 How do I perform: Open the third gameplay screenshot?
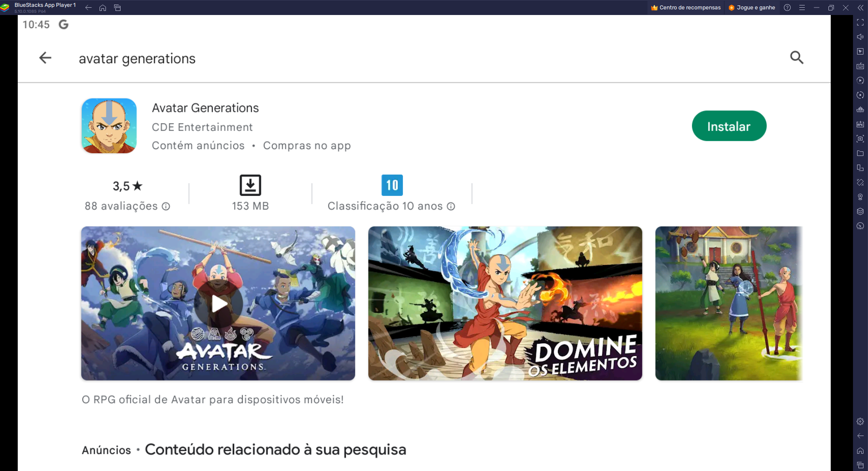(x=729, y=303)
